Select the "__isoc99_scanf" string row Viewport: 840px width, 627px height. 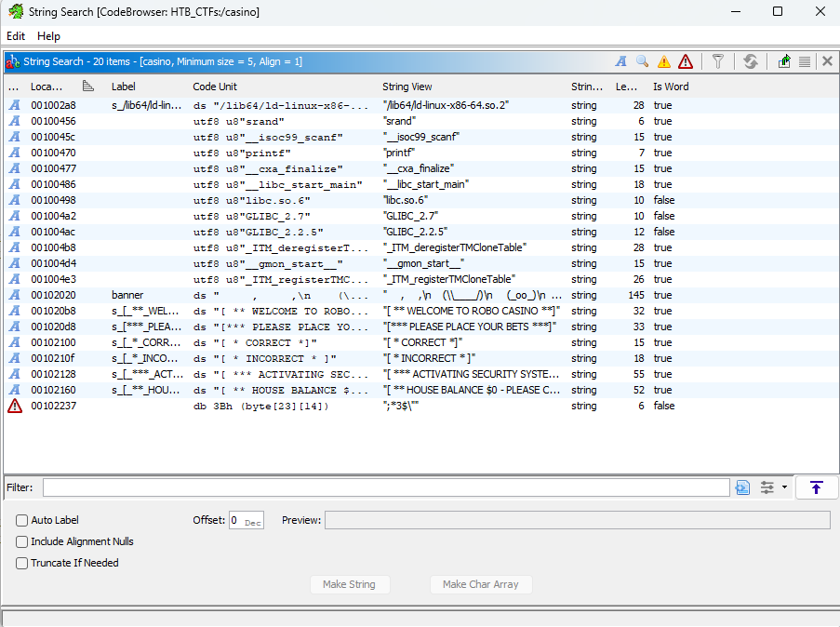click(x=421, y=137)
